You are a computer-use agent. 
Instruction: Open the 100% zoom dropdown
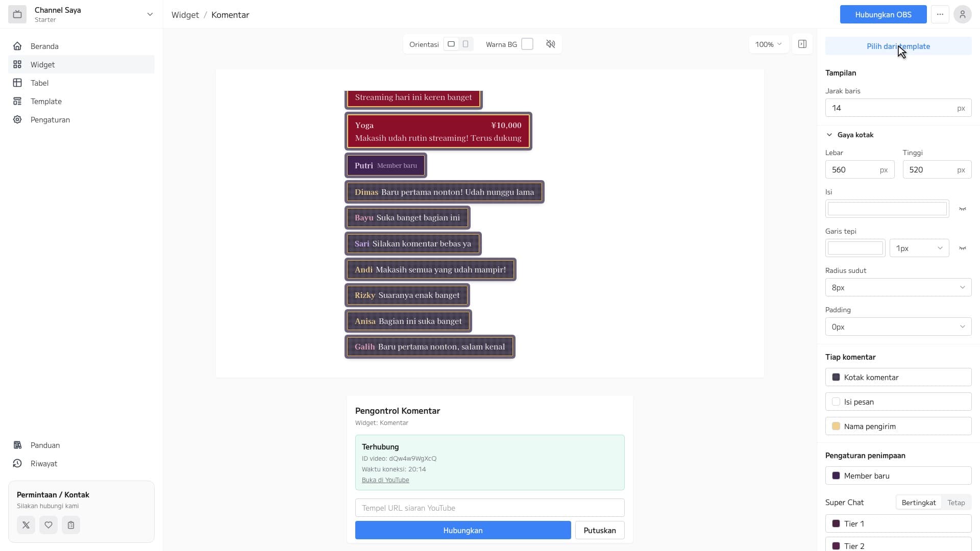(769, 44)
